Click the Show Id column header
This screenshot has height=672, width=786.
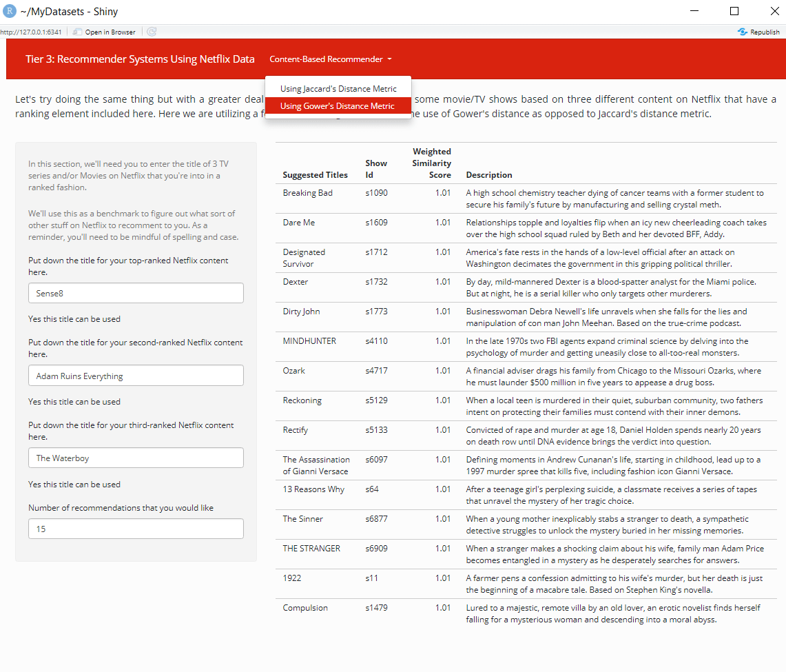(376, 169)
